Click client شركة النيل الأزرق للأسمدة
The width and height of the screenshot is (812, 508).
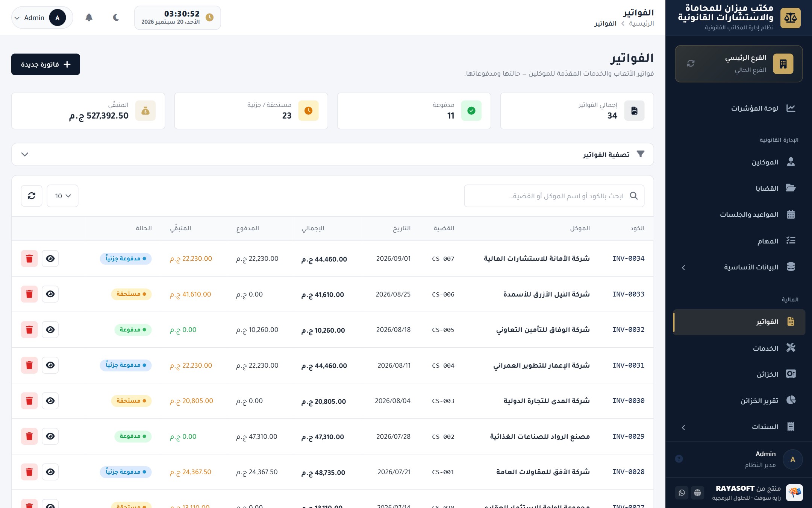tap(546, 294)
